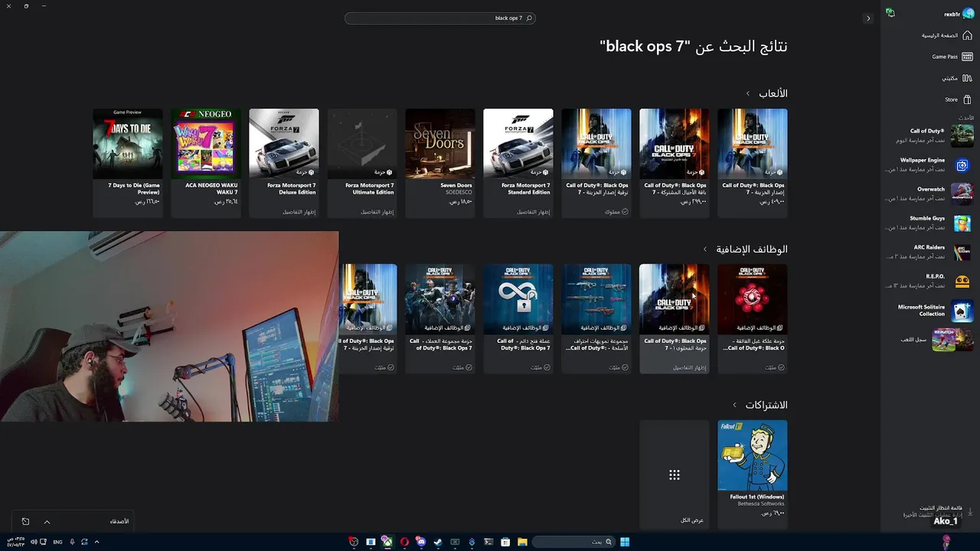Click Show All (عرض الكل) subscriptions tile
Viewport: 980px width, 551px height.
coord(675,474)
